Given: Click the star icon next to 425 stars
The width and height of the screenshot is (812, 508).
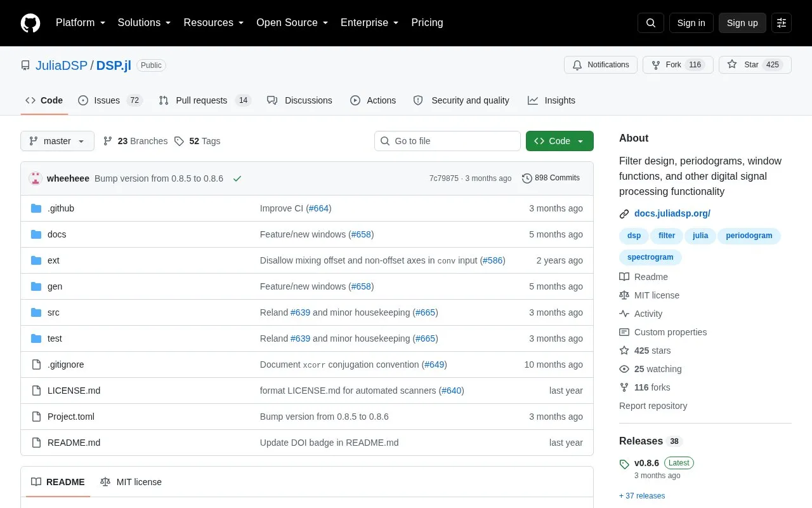Looking at the screenshot, I should click(x=624, y=351).
